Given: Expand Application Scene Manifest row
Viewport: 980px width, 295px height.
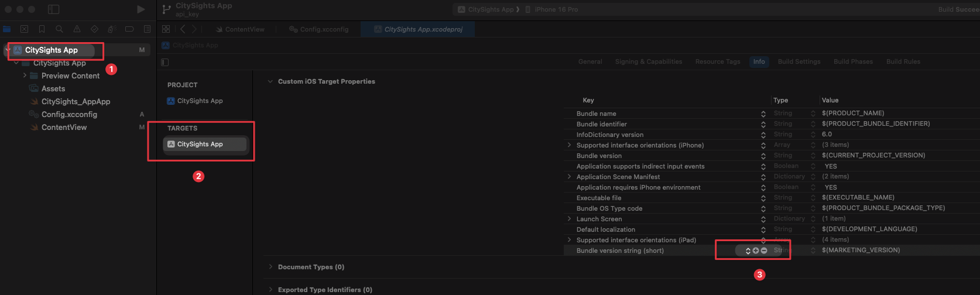Looking at the screenshot, I should (x=569, y=177).
